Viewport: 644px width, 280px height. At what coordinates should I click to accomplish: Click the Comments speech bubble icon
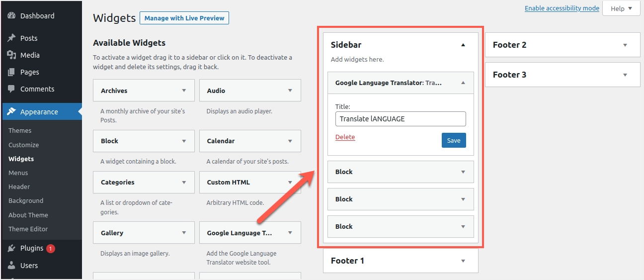tap(11, 89)
